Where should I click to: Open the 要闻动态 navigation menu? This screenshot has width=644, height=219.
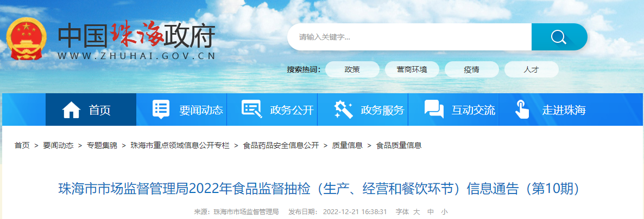(x=181, y=110)
